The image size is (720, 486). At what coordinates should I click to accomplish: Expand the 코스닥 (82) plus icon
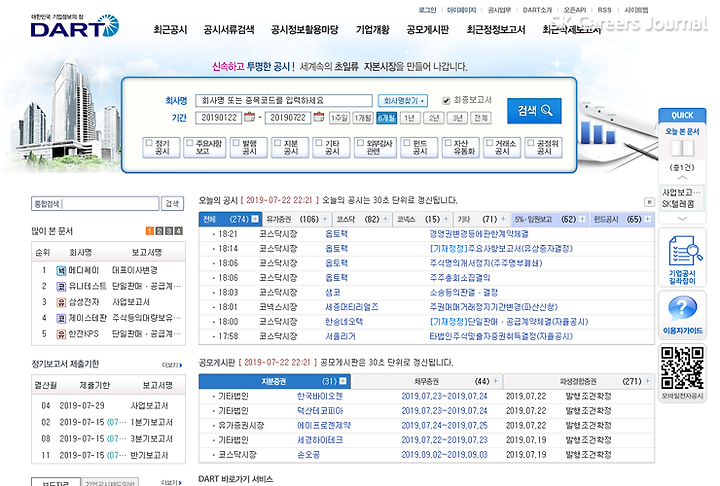tap(385, 219)
